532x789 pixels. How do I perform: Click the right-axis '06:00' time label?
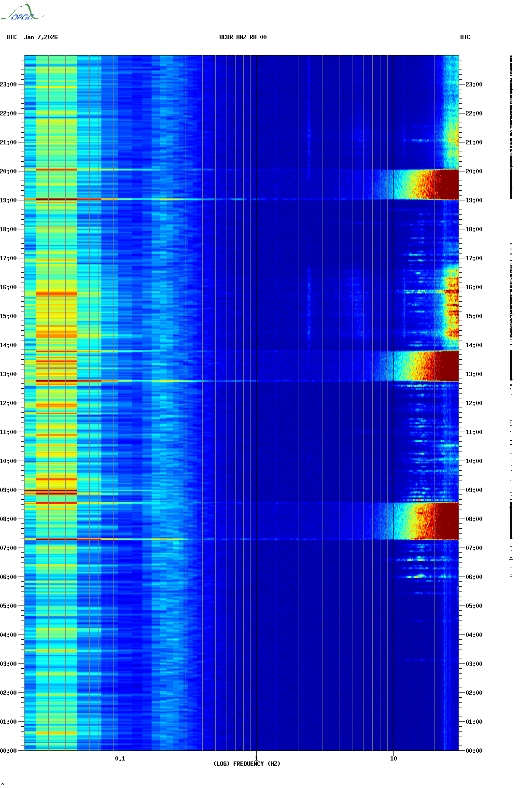pos(474,577)
